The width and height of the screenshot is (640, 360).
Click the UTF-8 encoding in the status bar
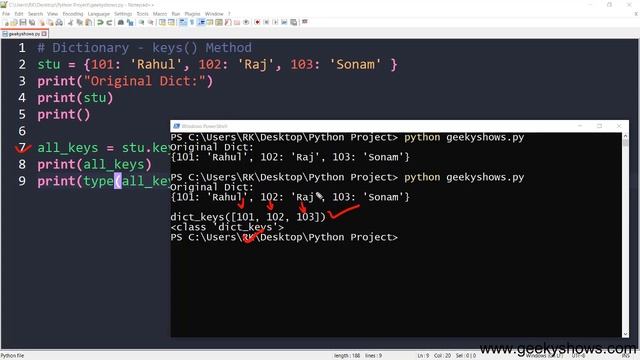click(x=578, y=356)
